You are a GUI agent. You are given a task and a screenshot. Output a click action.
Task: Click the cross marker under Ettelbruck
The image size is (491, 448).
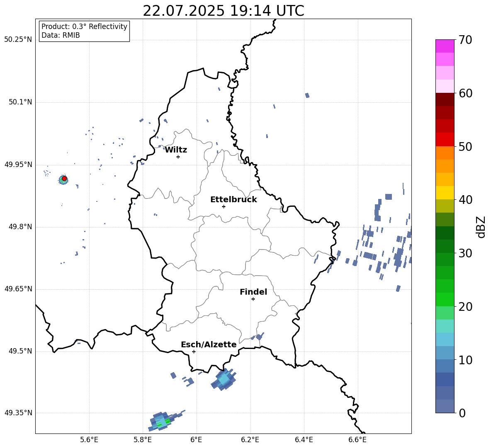(x=224, y=206)
